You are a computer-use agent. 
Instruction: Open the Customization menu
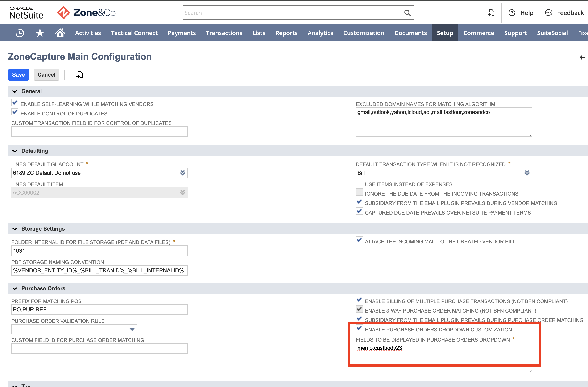364,33
